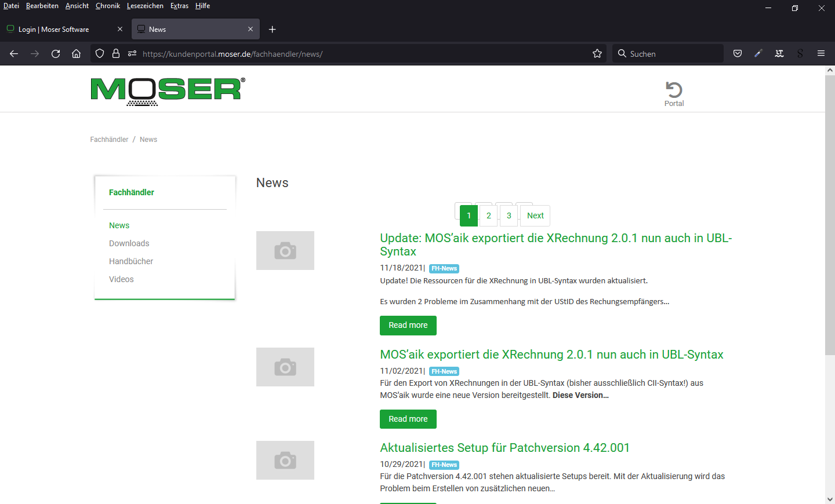Open the Update: MOS'aik XRechnung article title
Screen dimensions: 835x504
tap(556, 244)
